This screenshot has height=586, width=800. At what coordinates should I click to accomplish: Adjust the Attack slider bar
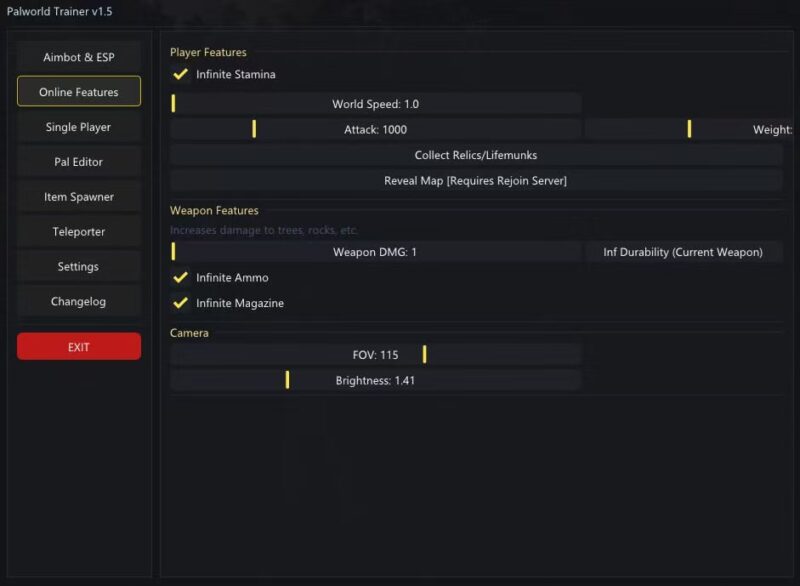375,129
